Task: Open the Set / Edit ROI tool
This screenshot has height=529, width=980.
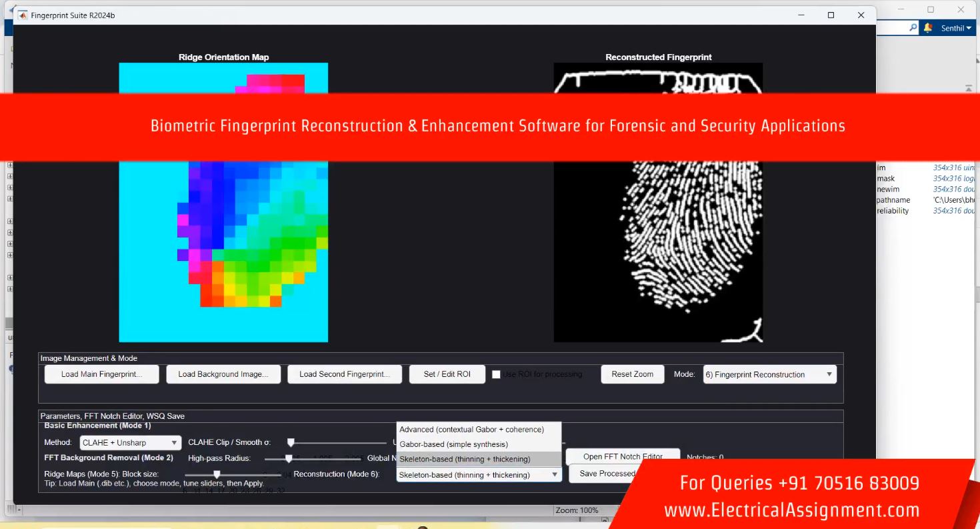Action: [x=447, y=374]
